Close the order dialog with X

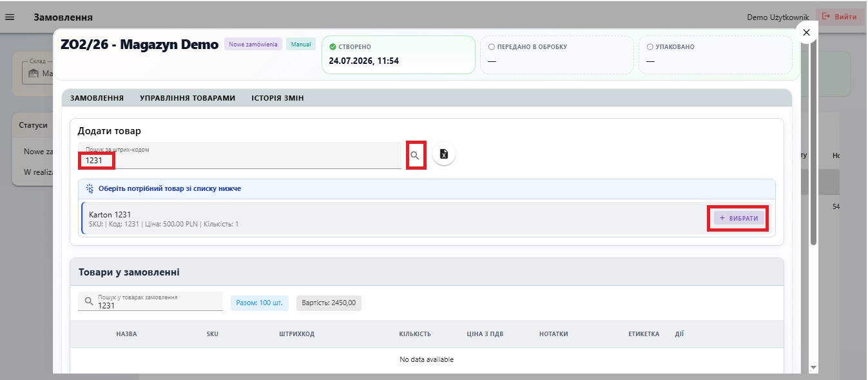(x=806, y=32)
